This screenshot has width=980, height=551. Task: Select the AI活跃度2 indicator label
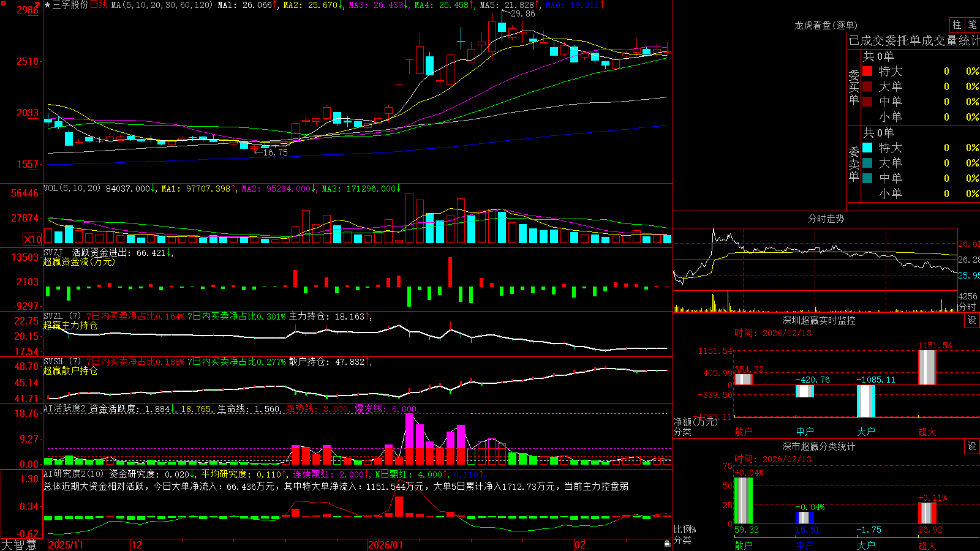[x=65, y=409]
